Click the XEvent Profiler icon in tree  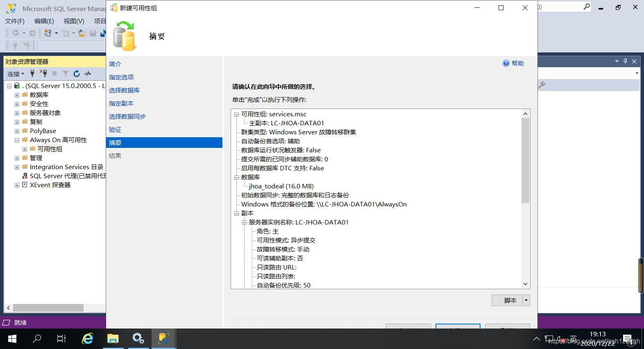(25, 185)
